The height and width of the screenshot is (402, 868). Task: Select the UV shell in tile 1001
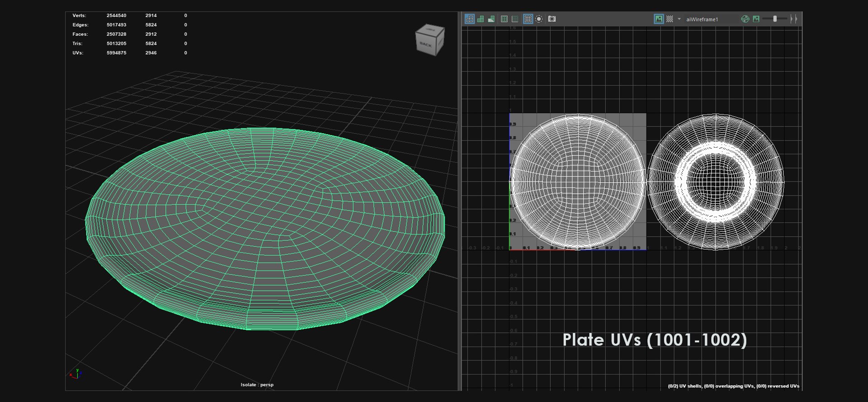pos(578,182)
